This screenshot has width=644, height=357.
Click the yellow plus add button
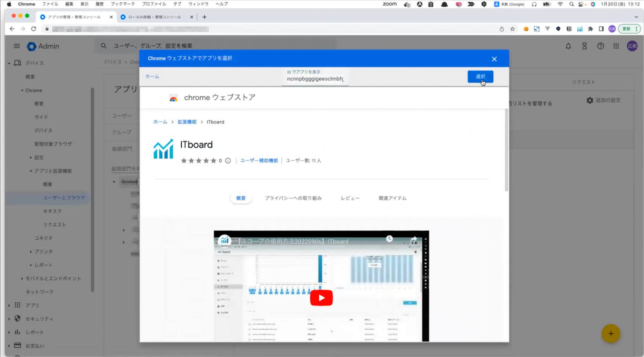pos(611,334)
